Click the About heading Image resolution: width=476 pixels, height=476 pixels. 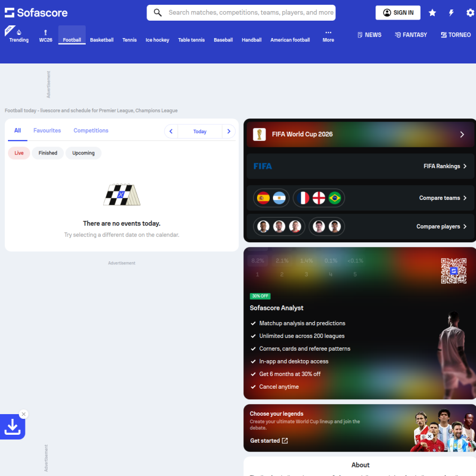click(360, 465)
